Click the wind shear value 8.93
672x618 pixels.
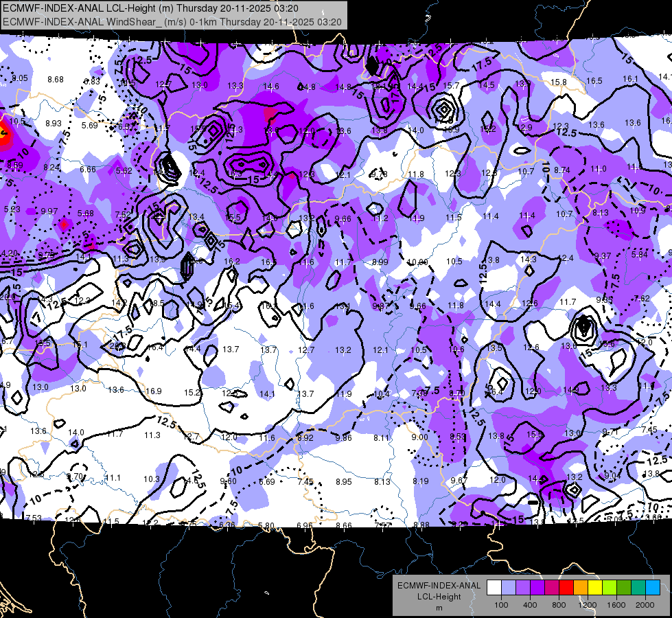click(54, 124)
